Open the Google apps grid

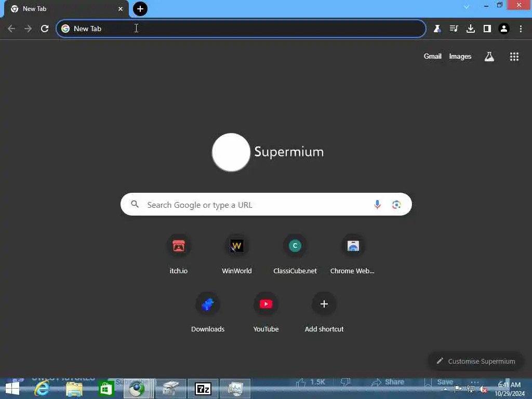coord(514,56)
